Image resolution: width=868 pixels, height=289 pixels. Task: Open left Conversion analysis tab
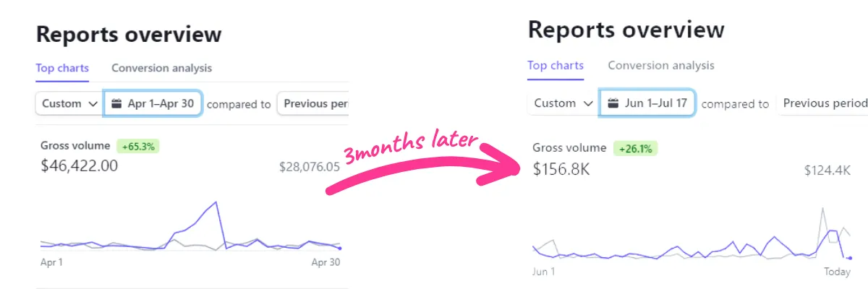pyautogui.click(x=161, y=68)
